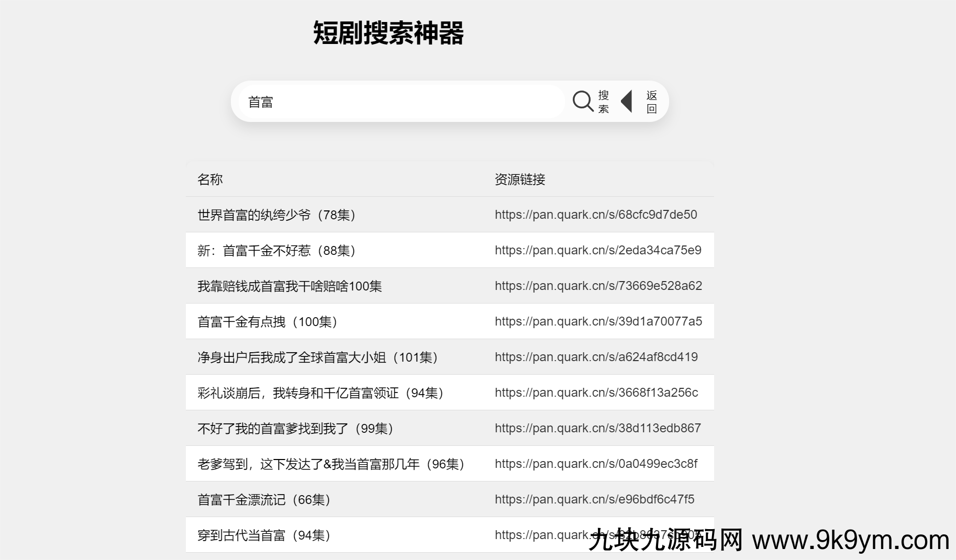Open the quark link ending 39d1a70077a5
Image resolution: width=956 pixels, height=560 pixels.
[598, 321]
